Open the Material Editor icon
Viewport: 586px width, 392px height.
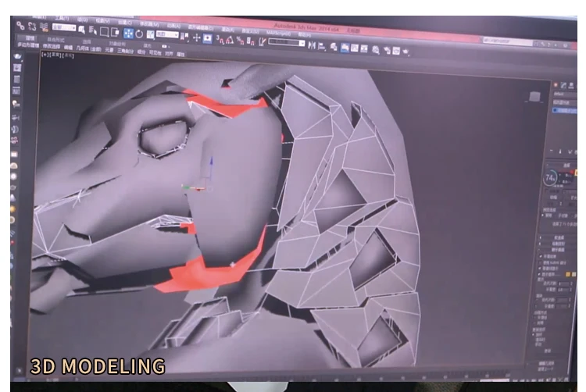376,50
